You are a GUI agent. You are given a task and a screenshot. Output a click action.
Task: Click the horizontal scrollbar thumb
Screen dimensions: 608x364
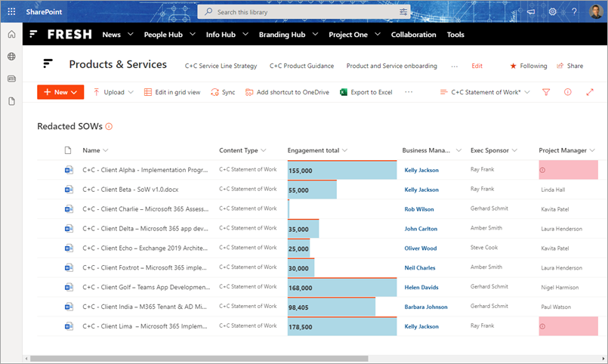(199, 359)
